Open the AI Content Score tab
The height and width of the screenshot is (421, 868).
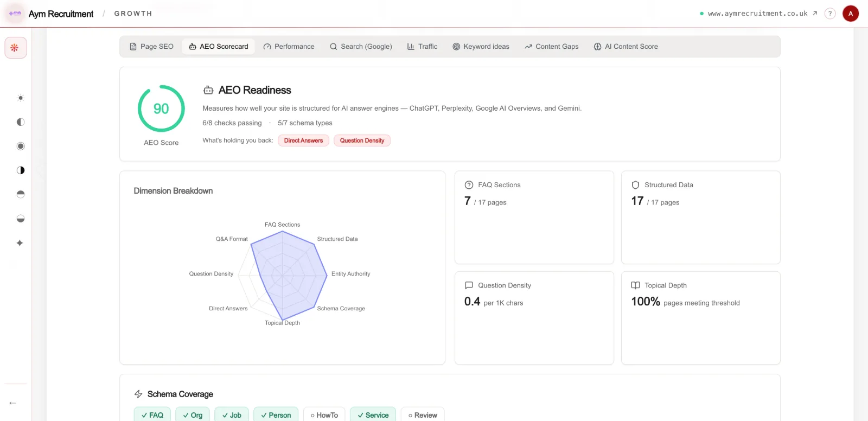coord(626,47)
